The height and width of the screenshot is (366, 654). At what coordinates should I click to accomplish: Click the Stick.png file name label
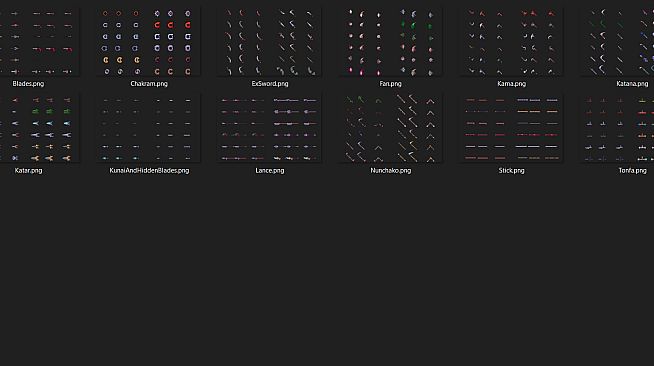point(511,170)
